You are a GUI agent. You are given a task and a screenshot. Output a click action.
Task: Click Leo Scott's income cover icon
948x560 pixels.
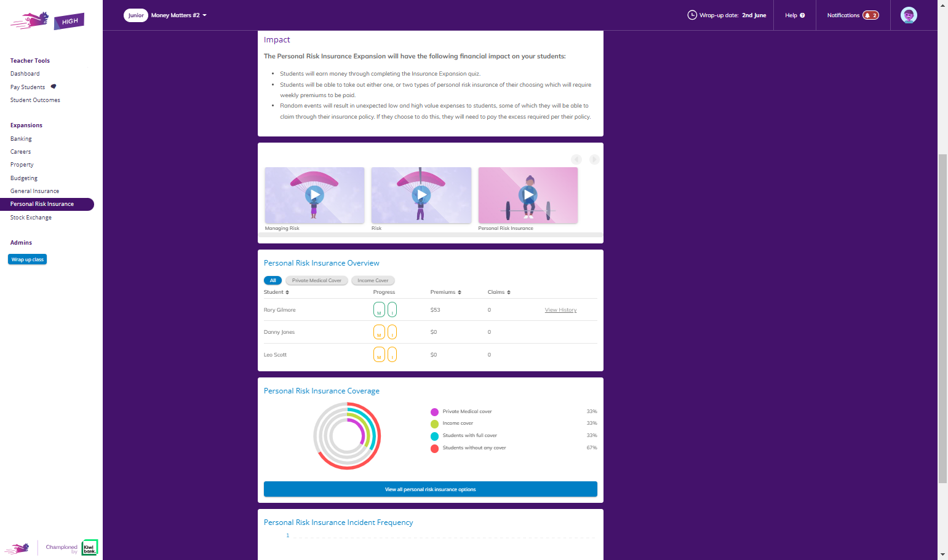point(392,355)
